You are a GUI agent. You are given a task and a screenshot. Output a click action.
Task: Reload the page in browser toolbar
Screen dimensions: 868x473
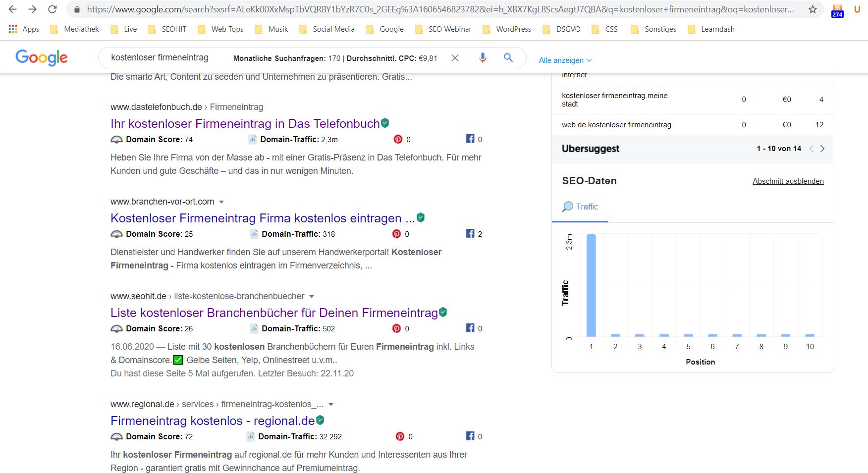coord(52,9)
